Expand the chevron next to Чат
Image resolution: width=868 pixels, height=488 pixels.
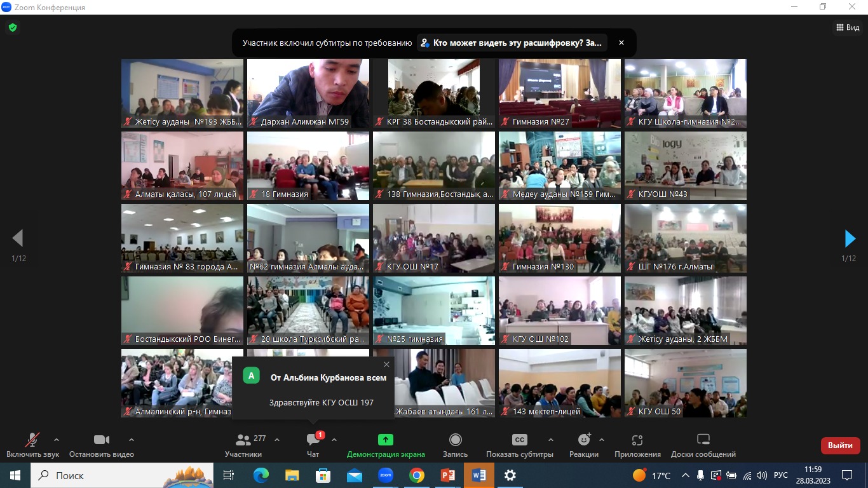tap(334, 440)
